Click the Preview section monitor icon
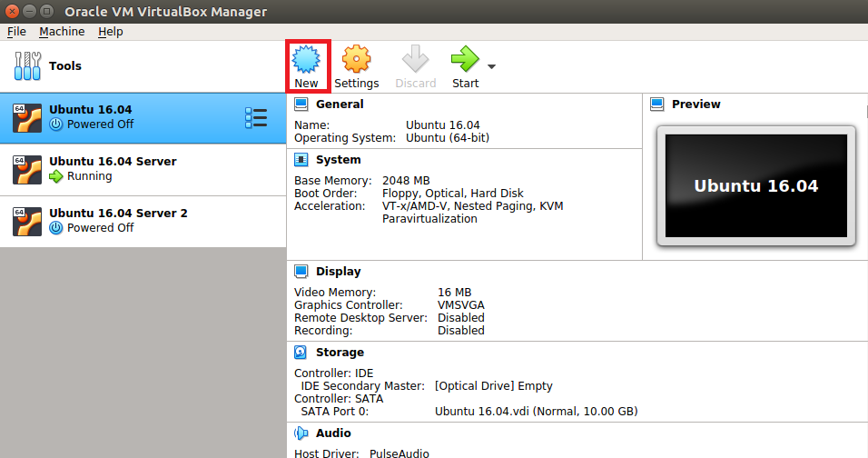Image resolution: width=868 pixels, height=458 pixels. click(x=657, y=105)
